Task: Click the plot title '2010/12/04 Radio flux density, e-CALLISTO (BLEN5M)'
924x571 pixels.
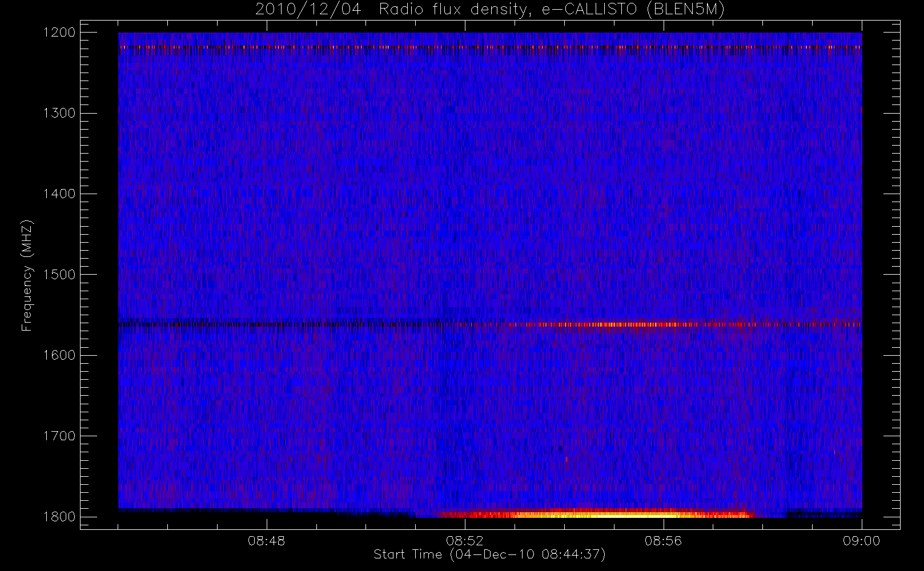Action: (x=490, y=10)
